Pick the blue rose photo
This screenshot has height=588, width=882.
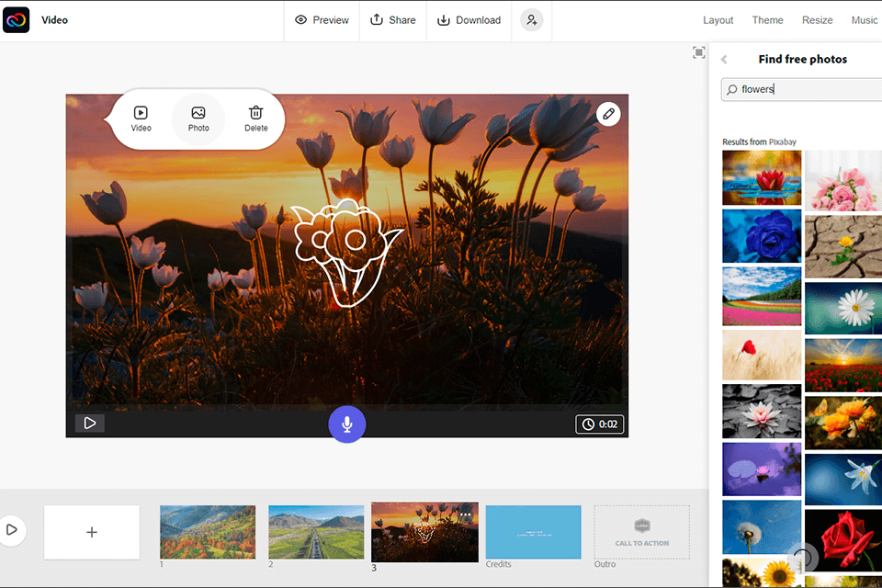coord(762,236)
